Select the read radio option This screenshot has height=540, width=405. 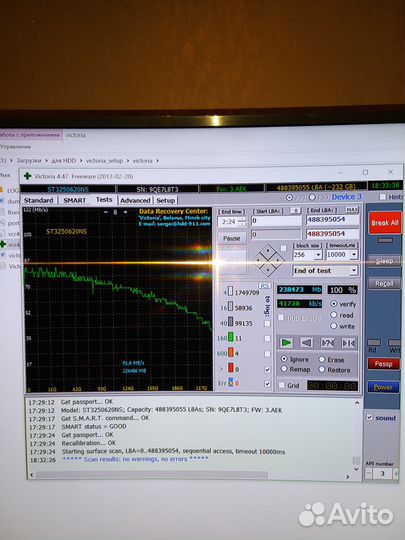coord(333,315)
